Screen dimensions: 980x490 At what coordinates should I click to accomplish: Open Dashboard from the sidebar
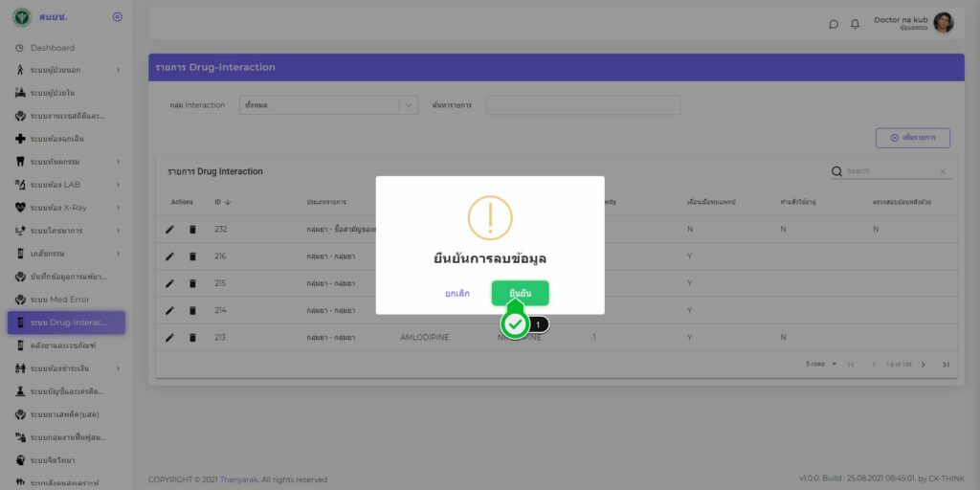coord(52,48)
